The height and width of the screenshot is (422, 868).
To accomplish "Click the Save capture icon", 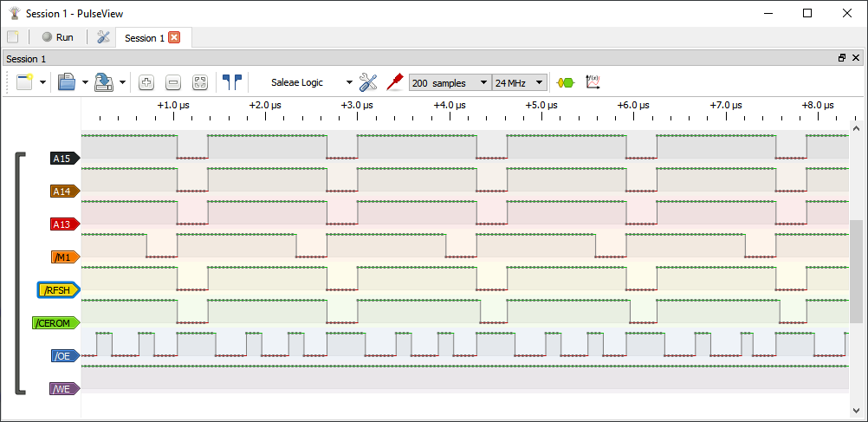I will click(x=104, y=82).
